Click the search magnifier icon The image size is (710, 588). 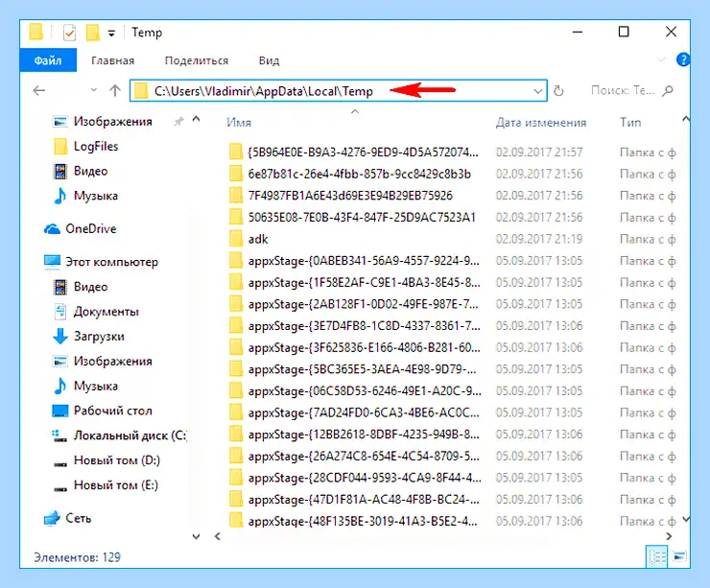pyautogui.click(x=668, y=91)
